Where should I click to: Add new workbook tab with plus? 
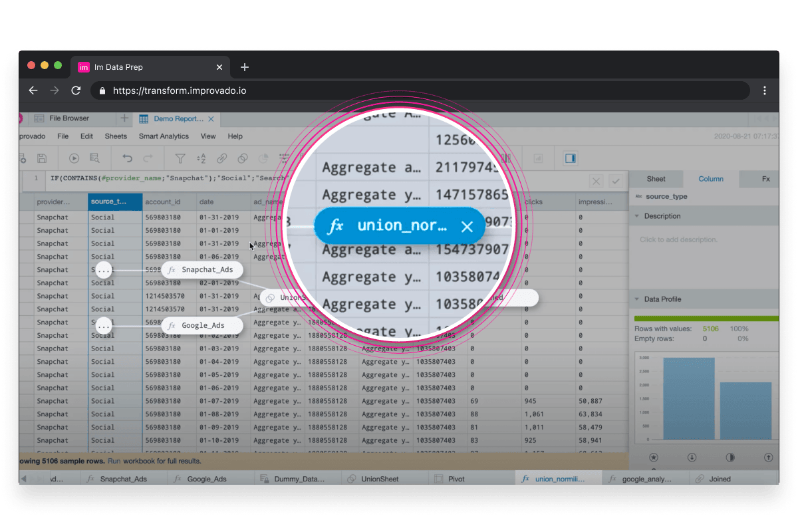pos(124,118)
